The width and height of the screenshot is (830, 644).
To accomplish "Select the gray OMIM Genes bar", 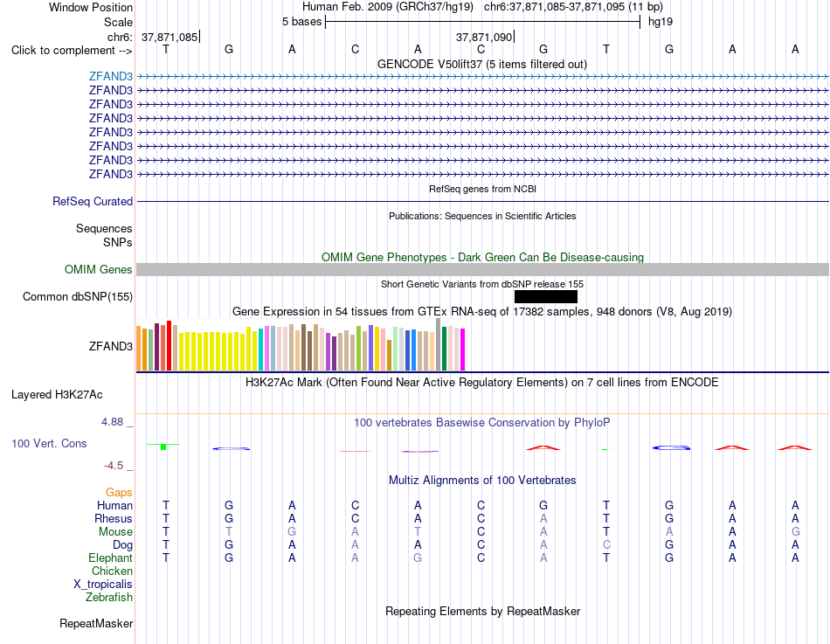I will coord(482,269).
